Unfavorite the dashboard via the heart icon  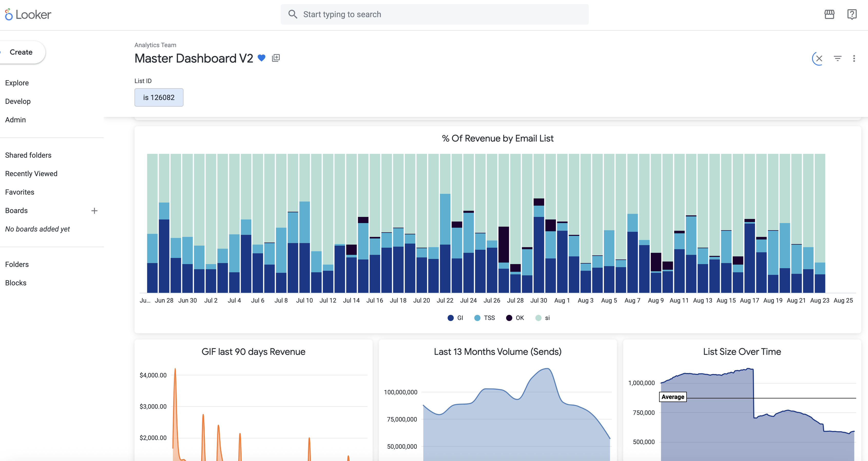262,58
